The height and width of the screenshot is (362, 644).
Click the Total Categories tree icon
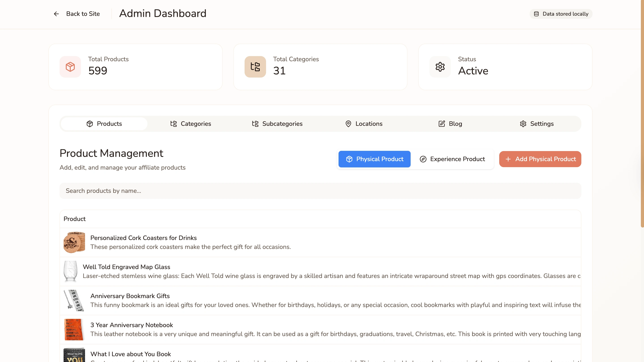pos(255,67)
